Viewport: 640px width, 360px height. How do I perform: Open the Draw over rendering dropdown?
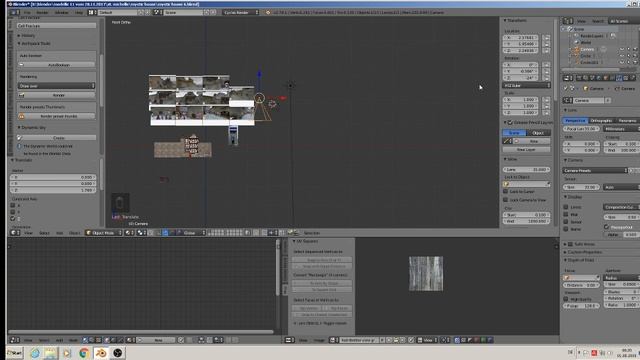[x=56, y=86]
